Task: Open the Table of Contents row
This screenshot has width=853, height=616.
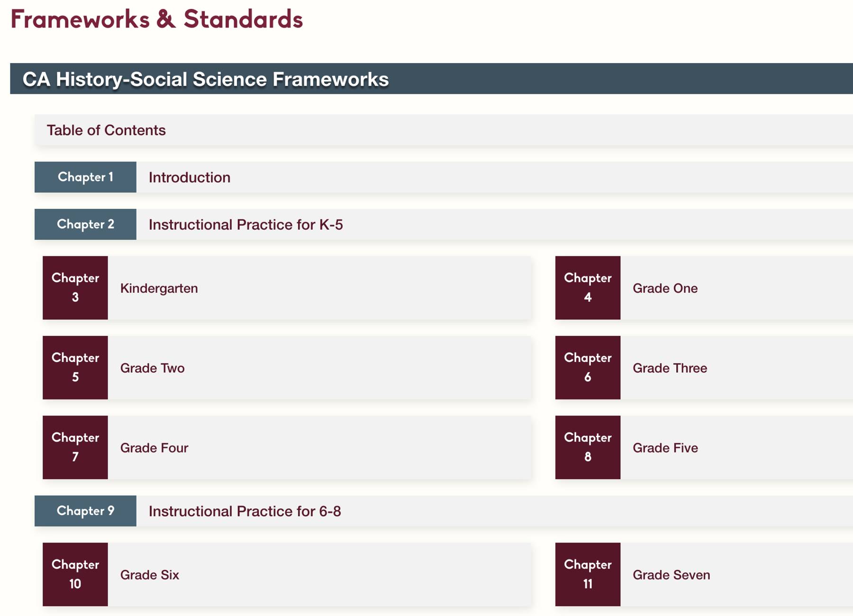Action: 106,130
